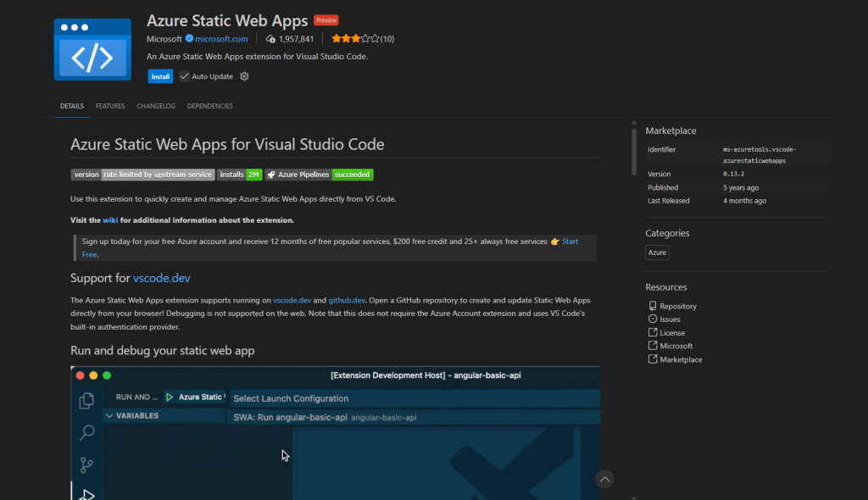Follow the github.dev link
Screen dimensions: 868x500
click(347, 300)
